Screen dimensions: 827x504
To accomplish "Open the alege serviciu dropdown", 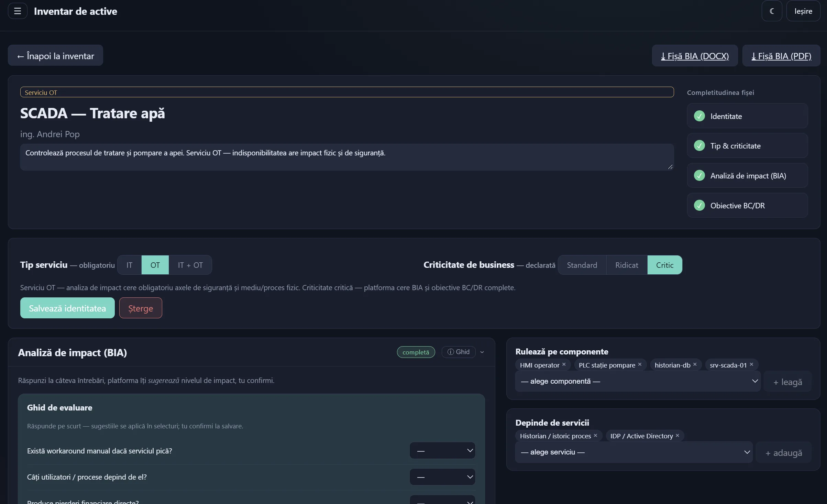I will pyautogui.click(x=634, y=452).
